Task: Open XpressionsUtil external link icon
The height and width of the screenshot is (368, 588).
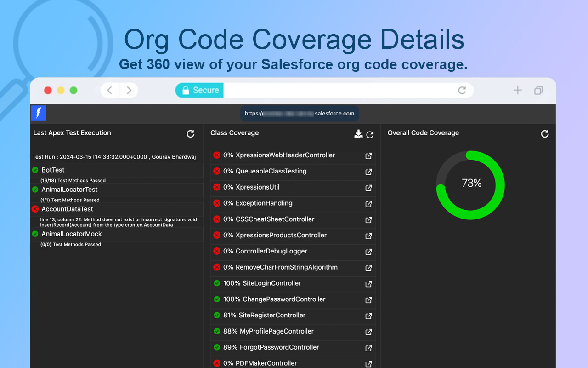Action: coord(368,188)
